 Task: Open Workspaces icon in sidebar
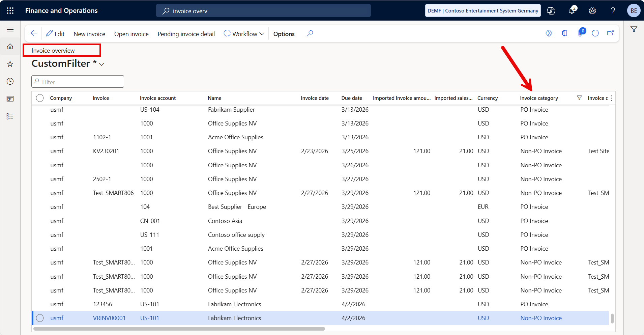coord(10,99)
